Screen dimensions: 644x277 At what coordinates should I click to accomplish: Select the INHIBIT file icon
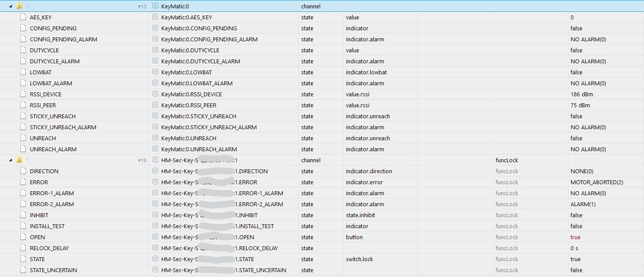[23, 215]
